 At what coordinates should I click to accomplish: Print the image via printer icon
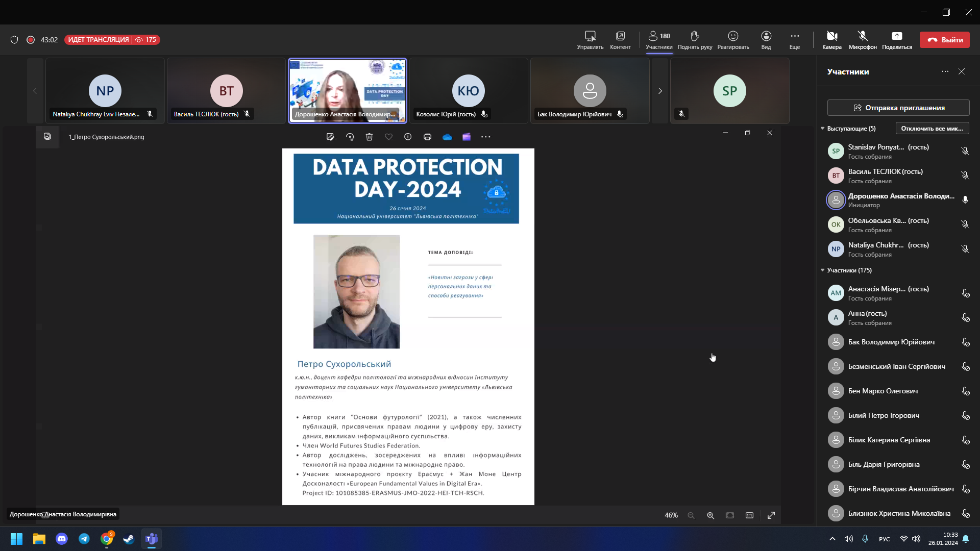click(427, 137)
